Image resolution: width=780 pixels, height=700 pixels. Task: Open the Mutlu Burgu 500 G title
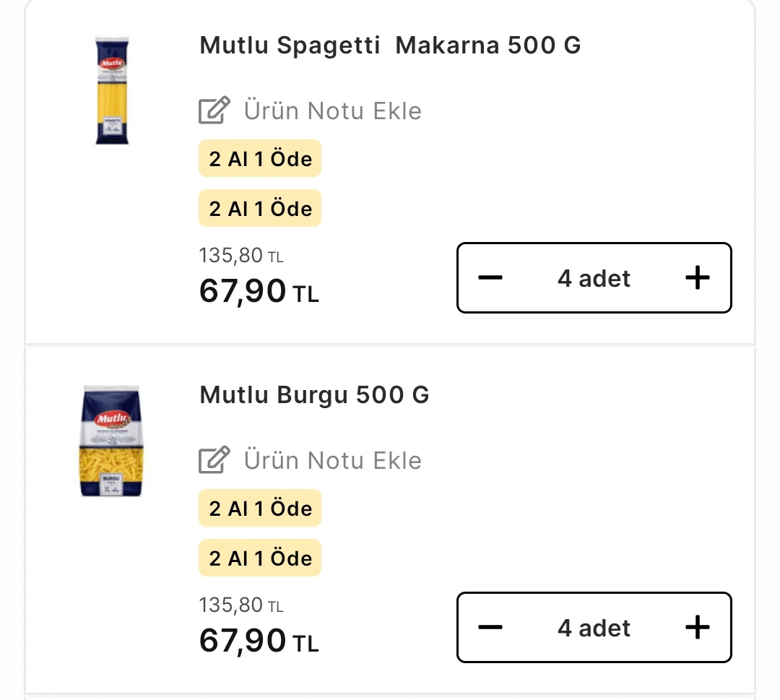click(314, 395)
